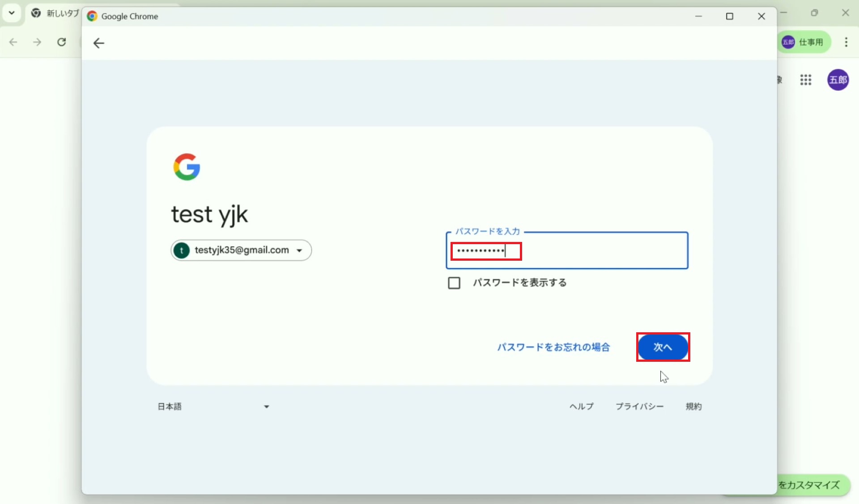The height and width of the screenshot is (504, 859).
Task: Open Google apps grid icon
Action: [x=805, y=80]
